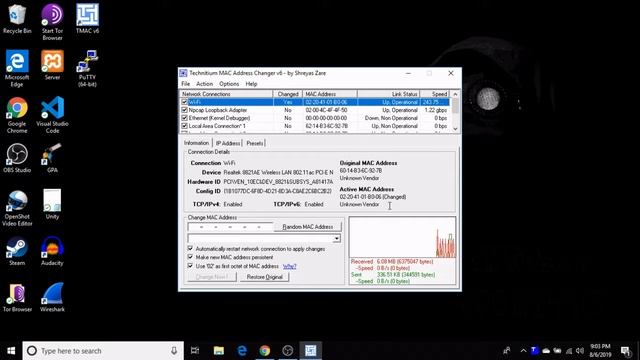This screenshot has width=640, height=360.
Task: Switch to the Information tab
Action: 196,143
